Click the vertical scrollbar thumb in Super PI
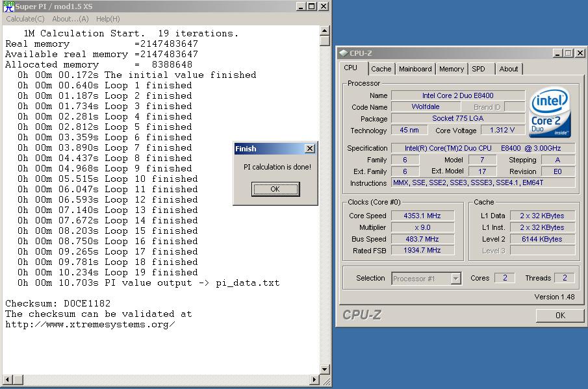588x389 pixels. tap(325, 40)
